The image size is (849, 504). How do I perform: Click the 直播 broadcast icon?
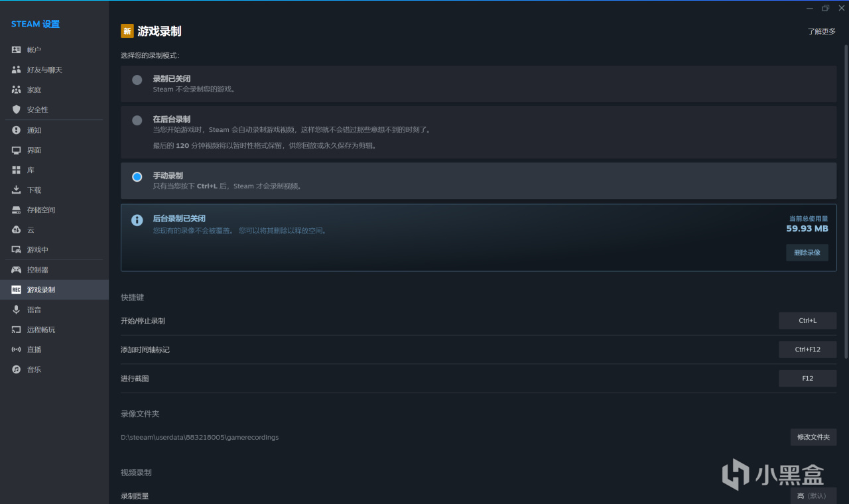(x=17, y=349)
